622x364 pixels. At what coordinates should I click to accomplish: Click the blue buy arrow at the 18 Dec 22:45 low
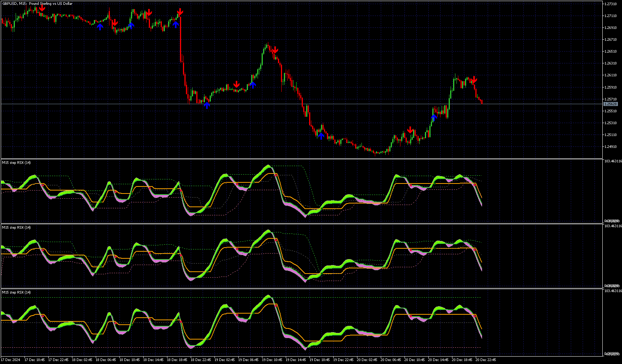pos(207,105)
